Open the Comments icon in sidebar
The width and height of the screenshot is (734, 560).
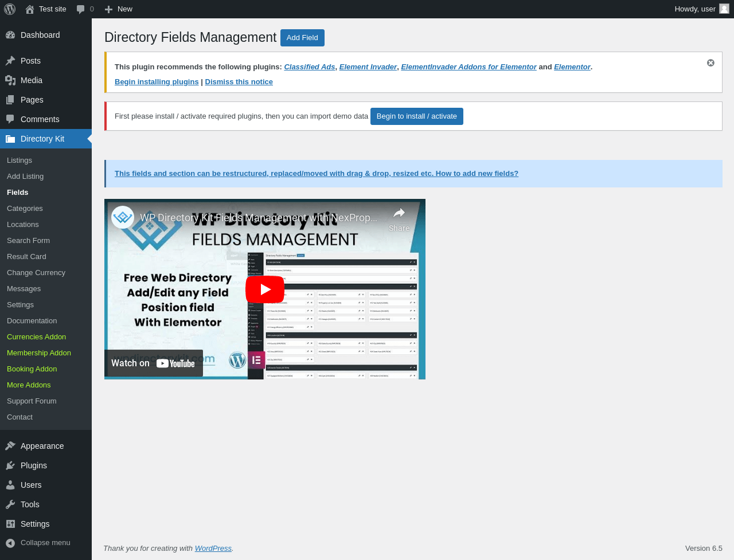tap(10, 119)
